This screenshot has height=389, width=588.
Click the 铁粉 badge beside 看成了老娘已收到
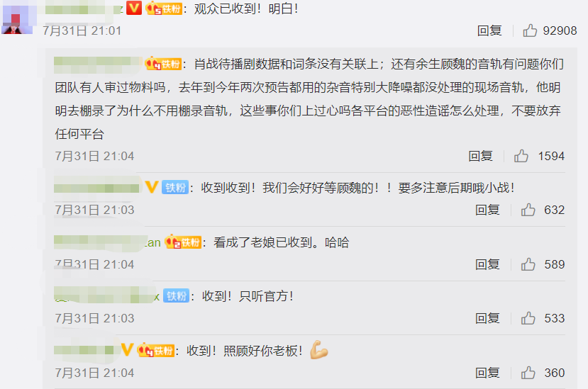point(184,242)
